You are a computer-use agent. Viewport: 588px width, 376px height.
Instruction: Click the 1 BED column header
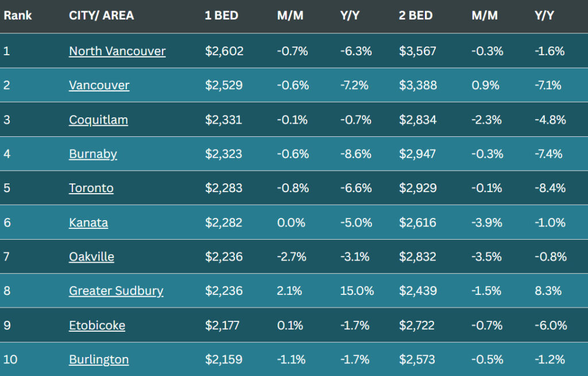tap(221, 16)
